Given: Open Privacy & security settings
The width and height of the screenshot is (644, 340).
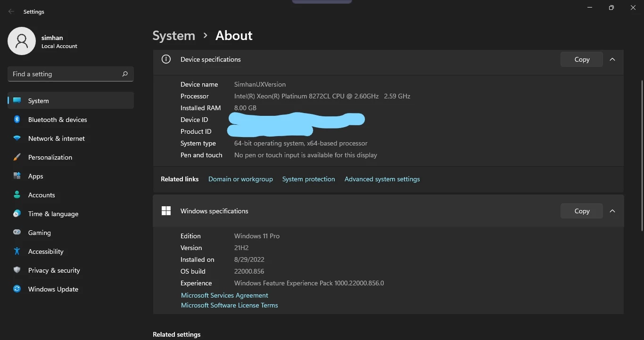Looking at the screenshot, I should click(71, 270).
